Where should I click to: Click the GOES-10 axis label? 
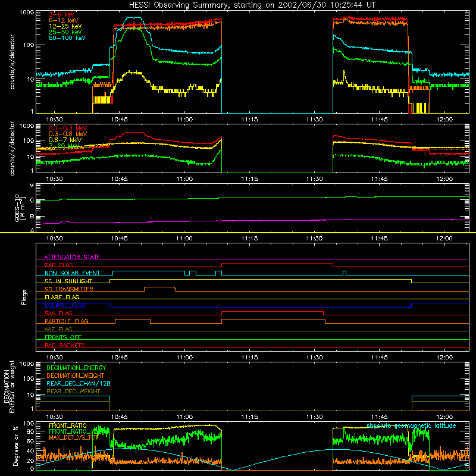19,208
